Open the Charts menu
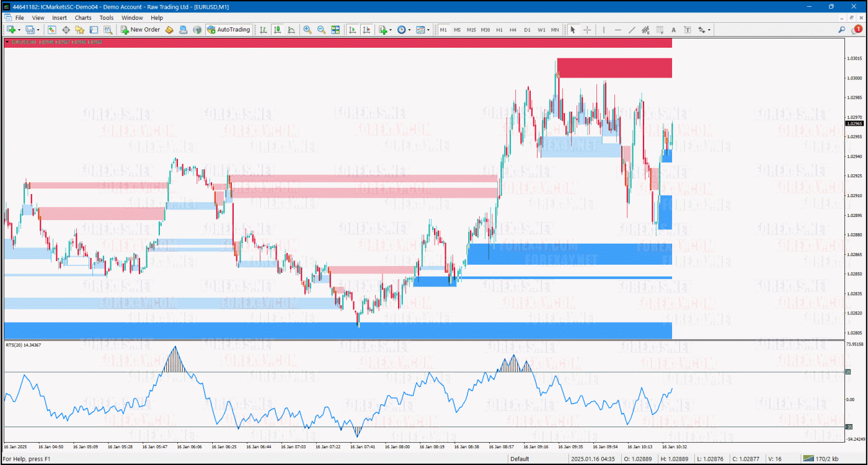868x465 pixels. (83, 18)
